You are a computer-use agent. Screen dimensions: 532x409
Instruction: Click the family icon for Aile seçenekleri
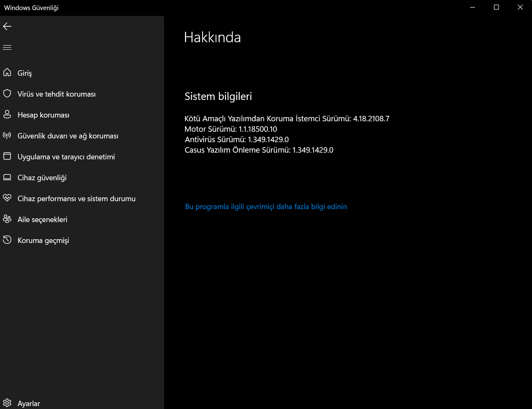[x=7, y=219]
